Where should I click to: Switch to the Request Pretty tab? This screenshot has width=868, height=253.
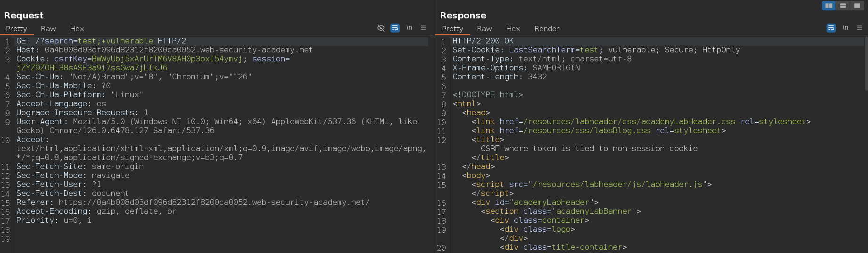click(17, 29)
